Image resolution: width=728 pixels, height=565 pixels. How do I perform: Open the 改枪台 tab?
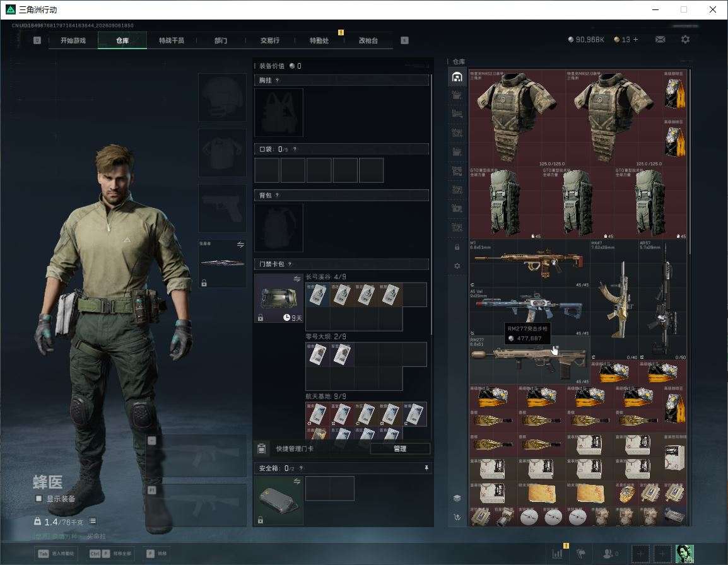pyautogui.click(x=368, y=40)
